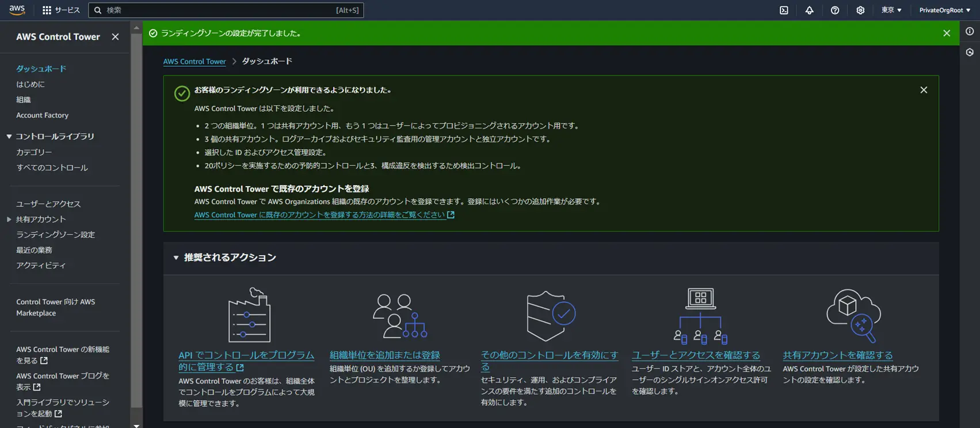Click the organizational unit people illustration

click(400, 316)
